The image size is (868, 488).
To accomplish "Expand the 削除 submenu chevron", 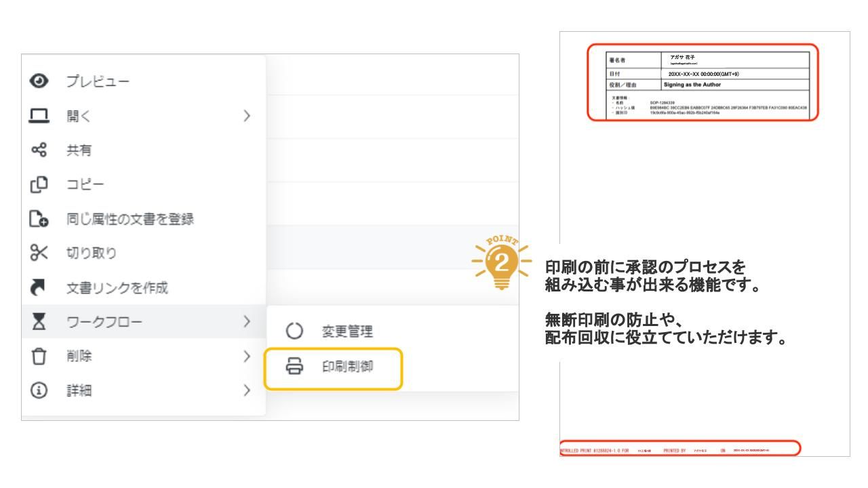I will pyautogui.click(x=246, y=353).
